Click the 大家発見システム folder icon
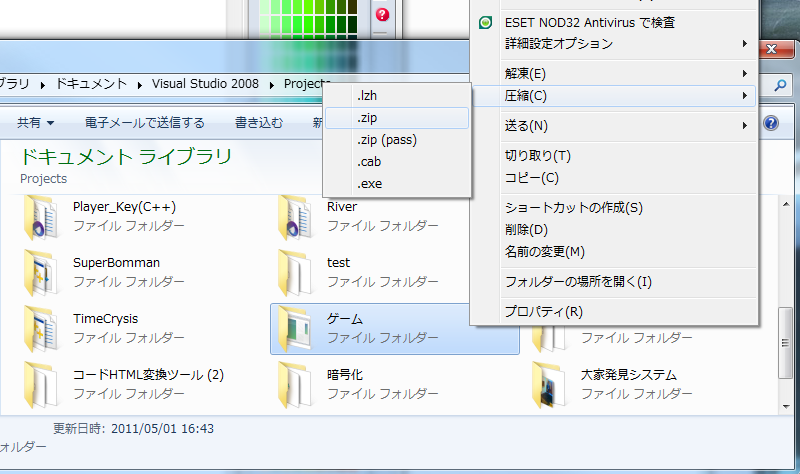The image size is (800, 474). coord(549,386)
